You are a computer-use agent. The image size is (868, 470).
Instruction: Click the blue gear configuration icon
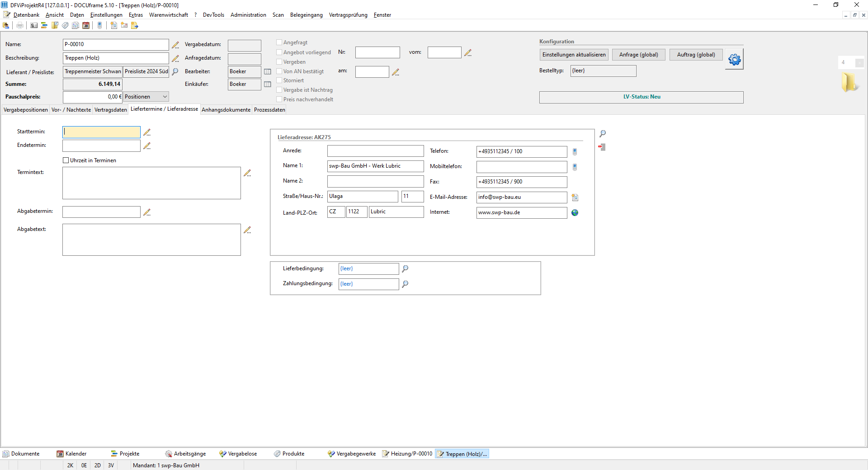click(734, 59)
